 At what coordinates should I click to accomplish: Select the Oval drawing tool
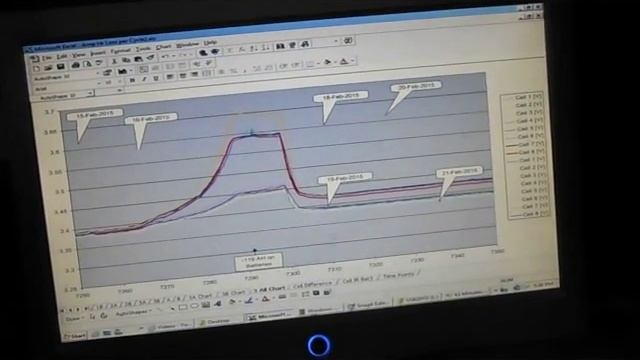coord(194,306)
